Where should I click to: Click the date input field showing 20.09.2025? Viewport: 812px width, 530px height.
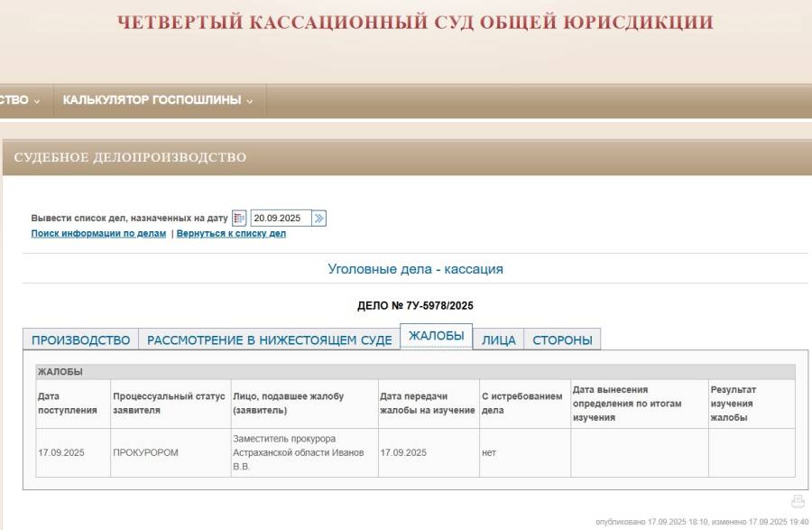point(281,219)
